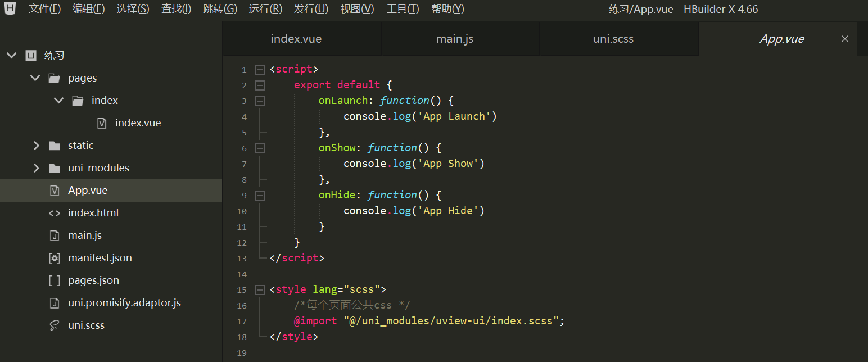Switch to the uni.scss tab
The height and width of the screenshot is (362, 868).
pos(613,38)
